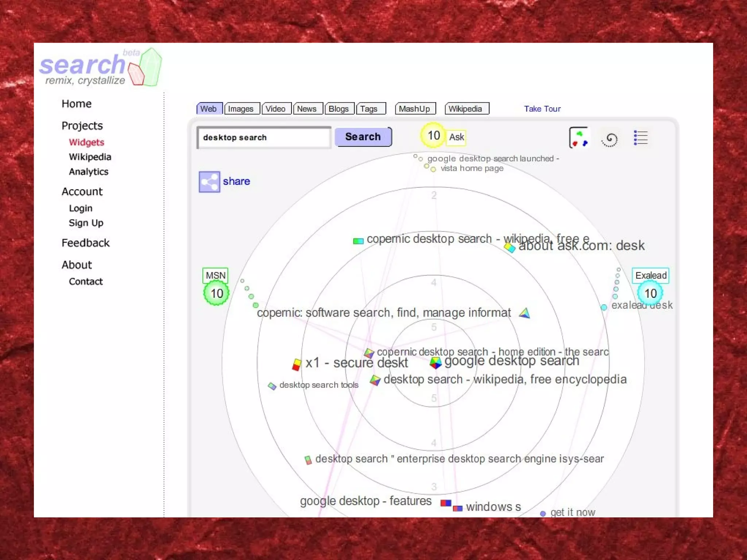Toggle the Exalead search engine label
Screen dimensions: 747x560
point(651,275)
